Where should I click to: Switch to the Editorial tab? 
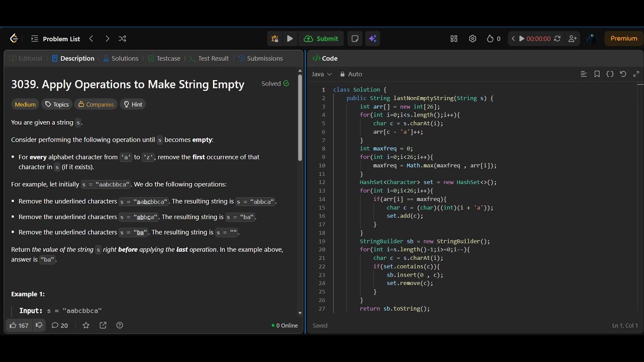[x=26, y=58]
